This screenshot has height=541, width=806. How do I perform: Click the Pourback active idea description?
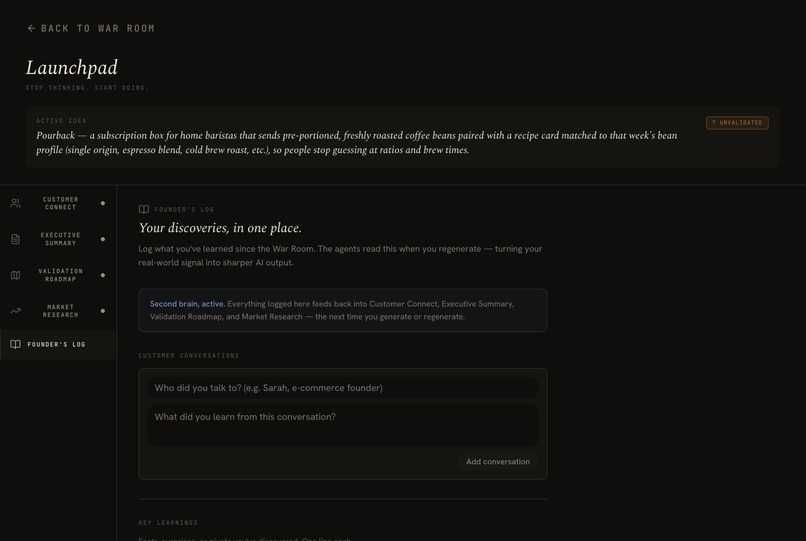(357, 142)
